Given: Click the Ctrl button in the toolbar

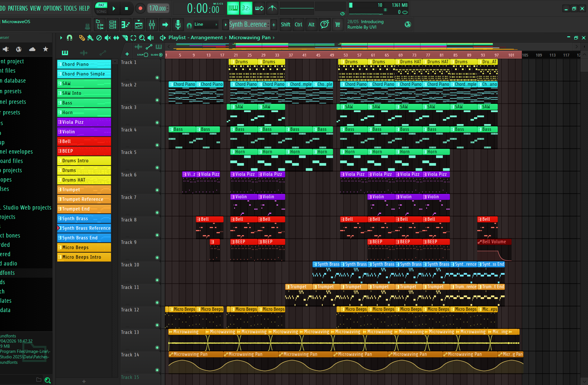Looking at the screenshot, I should click(x=299, y=24).
